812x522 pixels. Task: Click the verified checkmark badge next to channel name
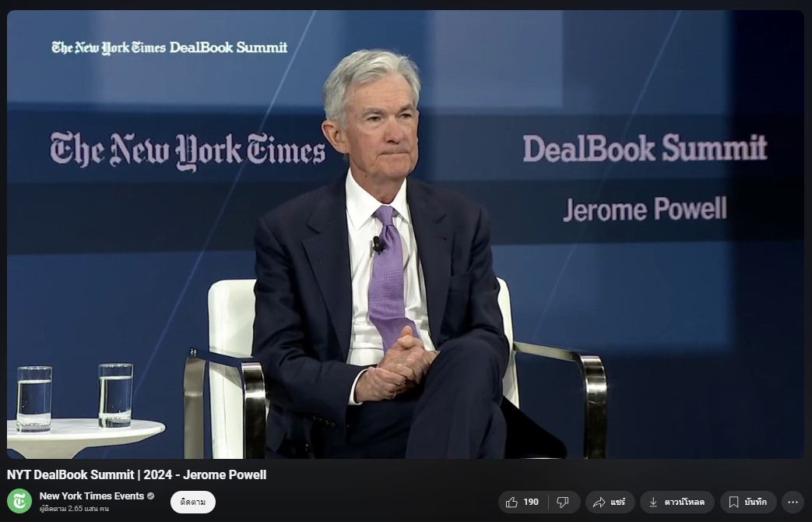[x=151, y=496]
